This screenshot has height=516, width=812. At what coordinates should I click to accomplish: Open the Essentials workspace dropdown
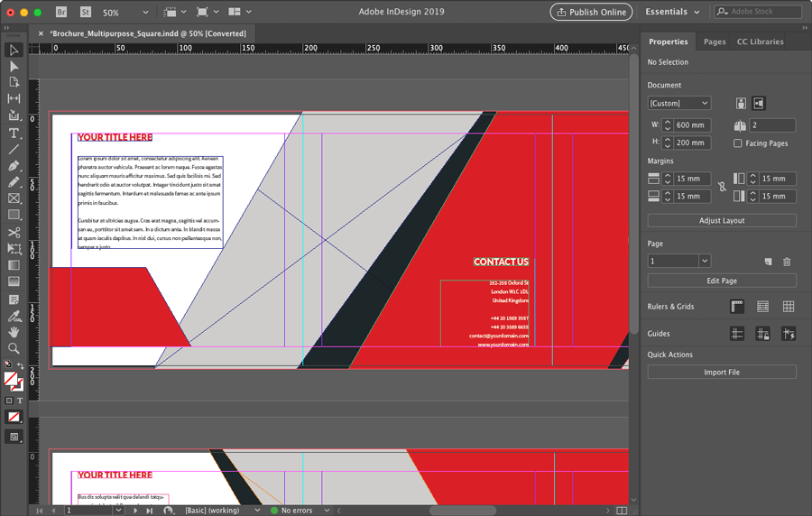pos(672,13)
